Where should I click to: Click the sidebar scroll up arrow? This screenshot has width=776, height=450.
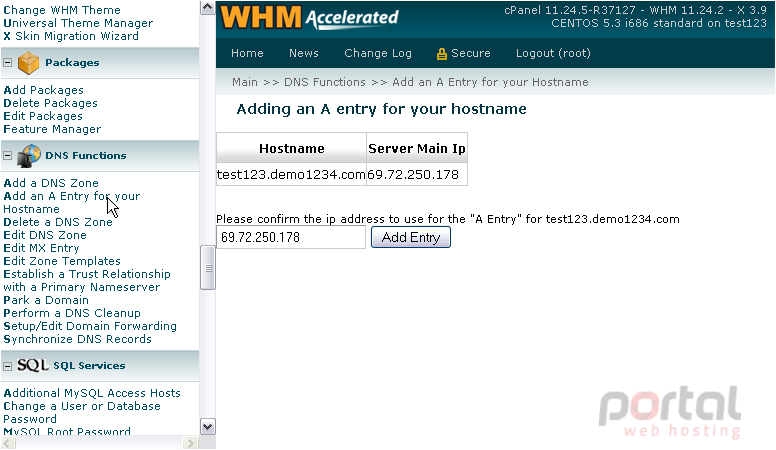point(207,7)
